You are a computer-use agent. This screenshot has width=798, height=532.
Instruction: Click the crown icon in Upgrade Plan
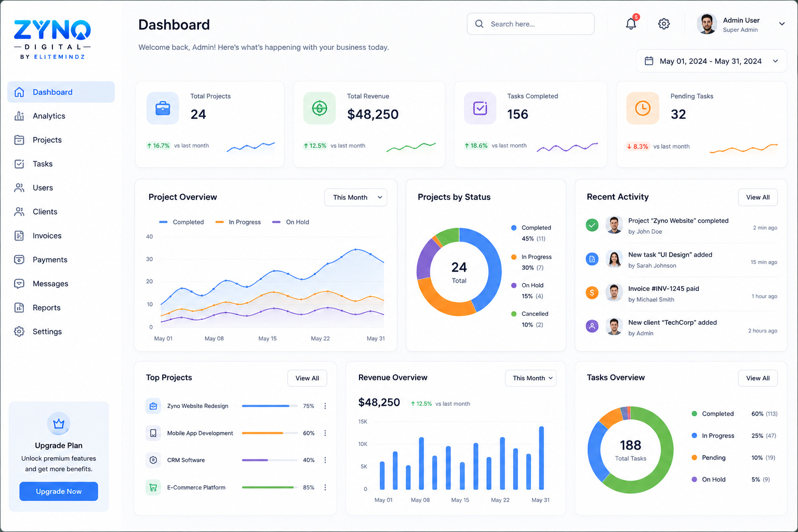59,424
